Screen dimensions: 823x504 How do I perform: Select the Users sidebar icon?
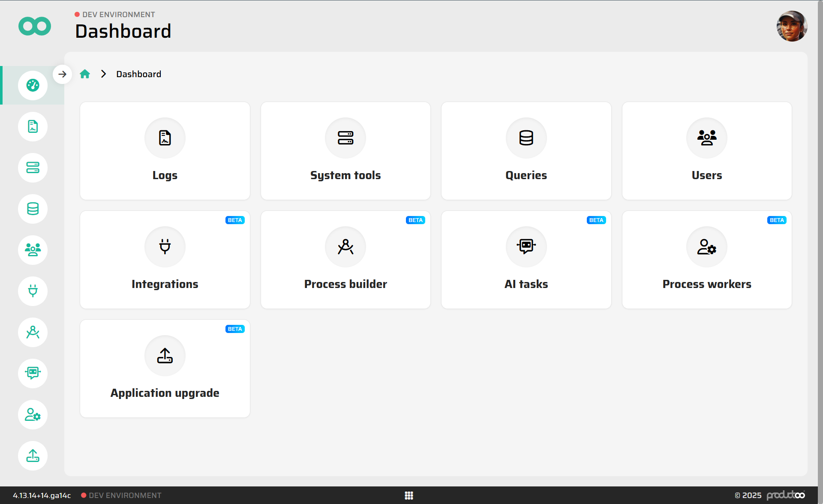pyautogui.click(x=33, y=250)
